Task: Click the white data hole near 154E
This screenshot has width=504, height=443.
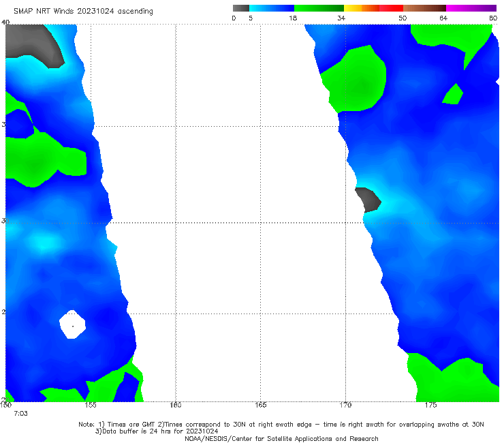Action: pos(72,324)
